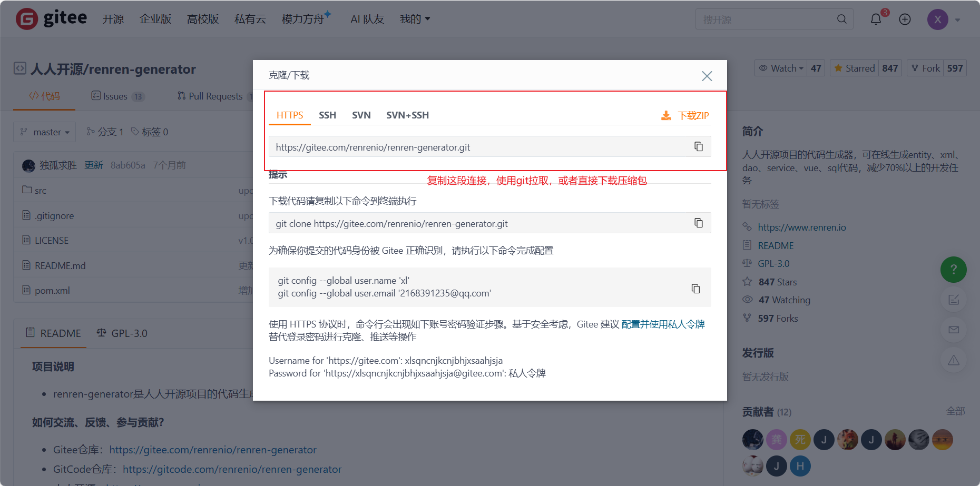The width and height of the screenshot is (980, 486).
Task: Switch to the GPL-3.0 license tab
Action: (122, 333)
